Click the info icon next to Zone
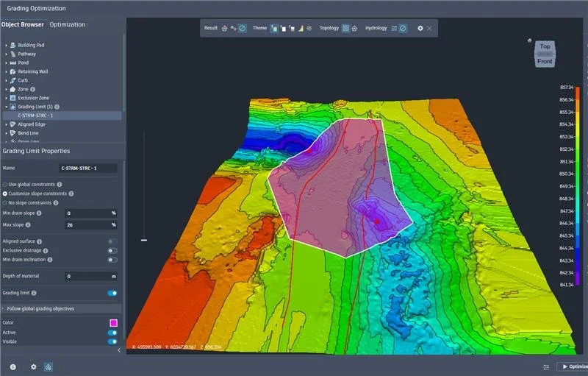 [x=32, y=89]
